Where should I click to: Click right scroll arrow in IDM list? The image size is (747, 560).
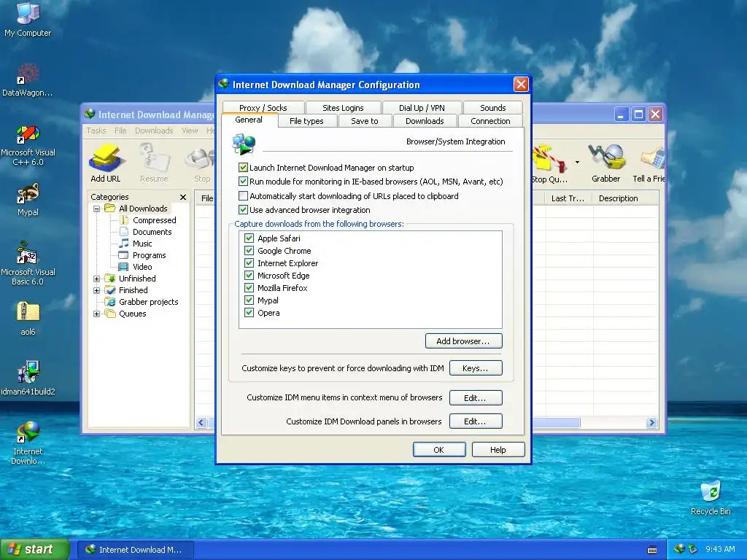pyautogui.click(x=651, y=422)
